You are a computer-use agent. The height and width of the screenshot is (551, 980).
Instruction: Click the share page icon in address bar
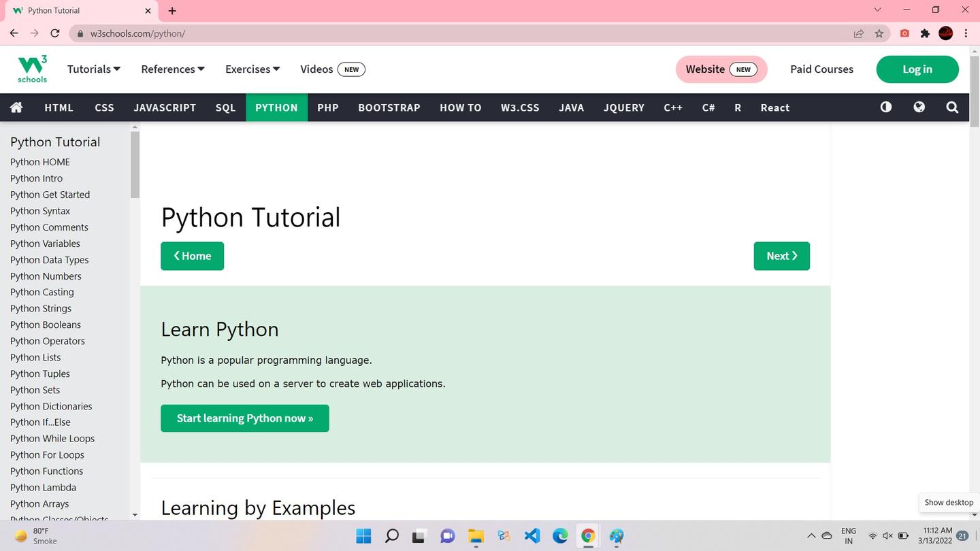858,33
